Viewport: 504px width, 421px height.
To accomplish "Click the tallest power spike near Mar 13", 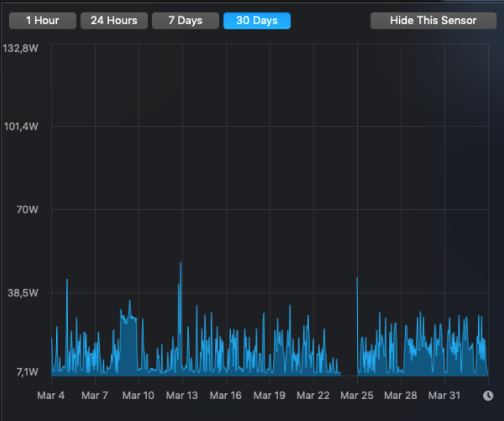I will click(181, 263).
